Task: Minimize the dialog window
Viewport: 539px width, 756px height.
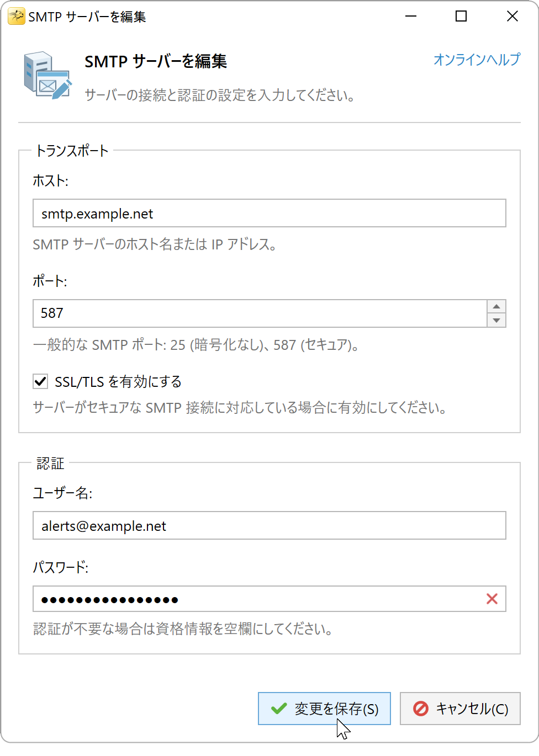Action: click(x=410, y=17)
